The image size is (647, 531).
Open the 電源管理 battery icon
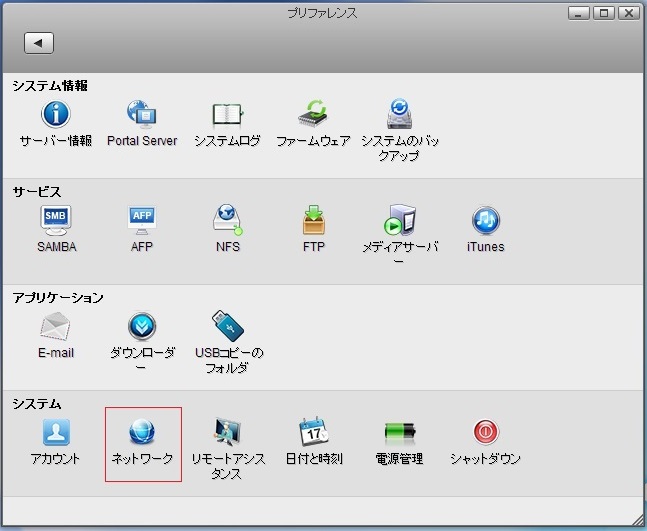pos(400,432)
